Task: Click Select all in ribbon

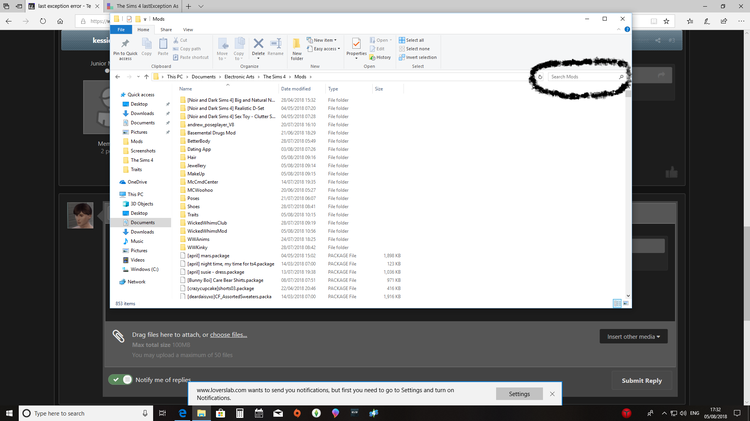Action: tap(411, 40)
